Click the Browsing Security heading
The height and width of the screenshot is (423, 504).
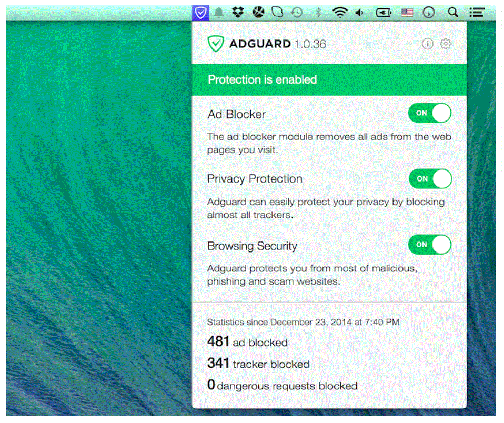(x=253, y=246)
